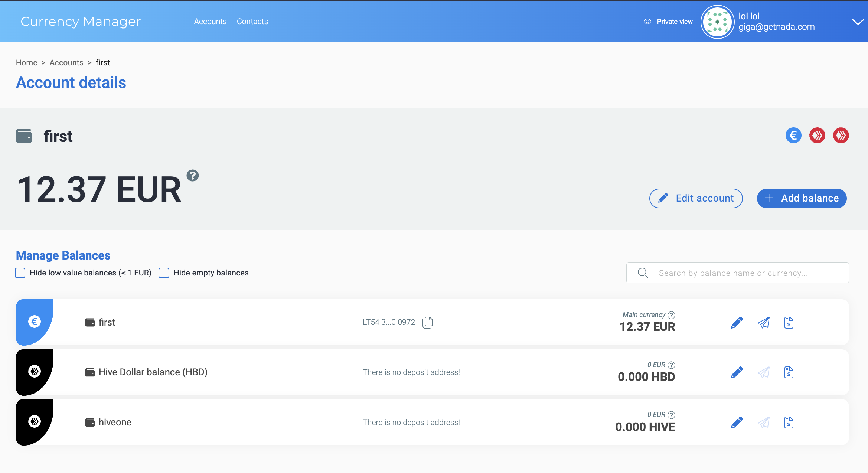
Task: Open Accounts in top navigation
Action: click(210, 22)
